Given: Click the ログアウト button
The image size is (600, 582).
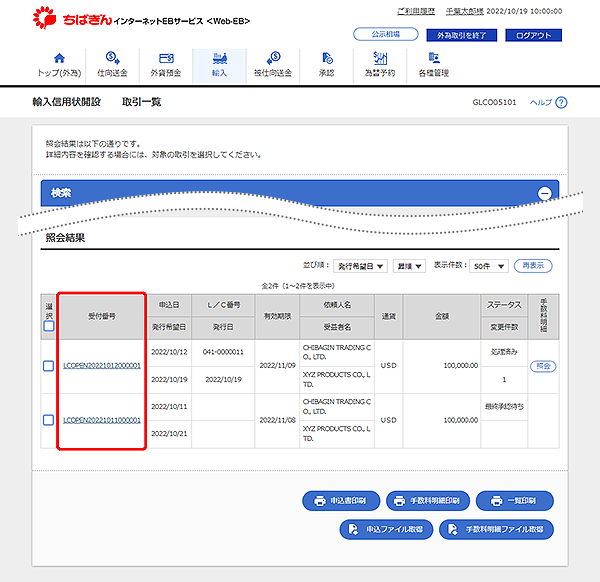Looking at the screenshot, I should tap(533, 35).
